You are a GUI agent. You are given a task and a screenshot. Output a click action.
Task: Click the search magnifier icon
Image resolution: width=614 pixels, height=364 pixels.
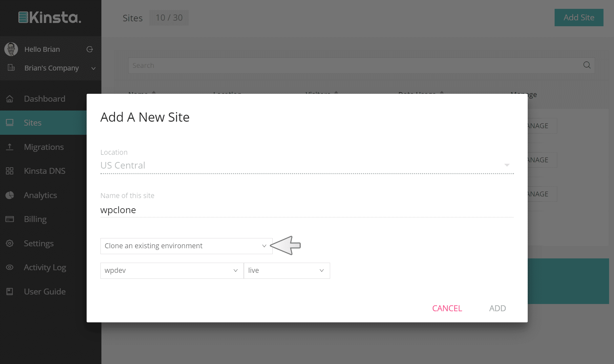click(587, 65)
